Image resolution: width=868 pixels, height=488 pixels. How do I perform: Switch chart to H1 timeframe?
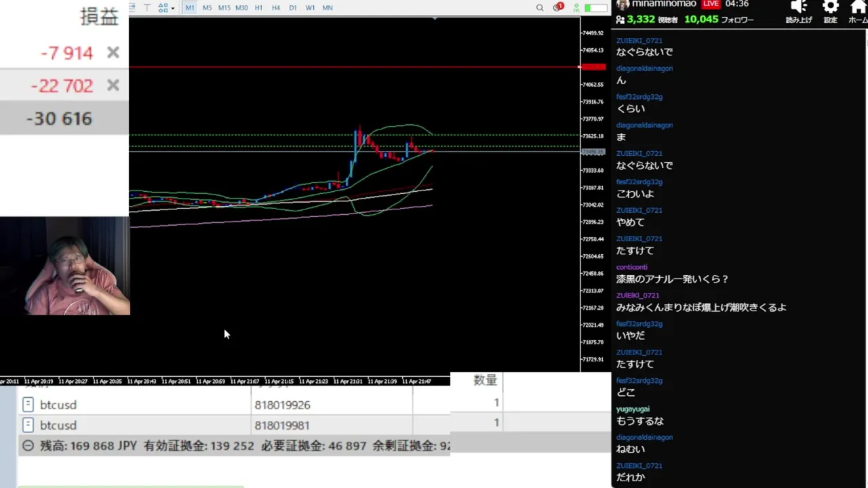click(258, 7)
